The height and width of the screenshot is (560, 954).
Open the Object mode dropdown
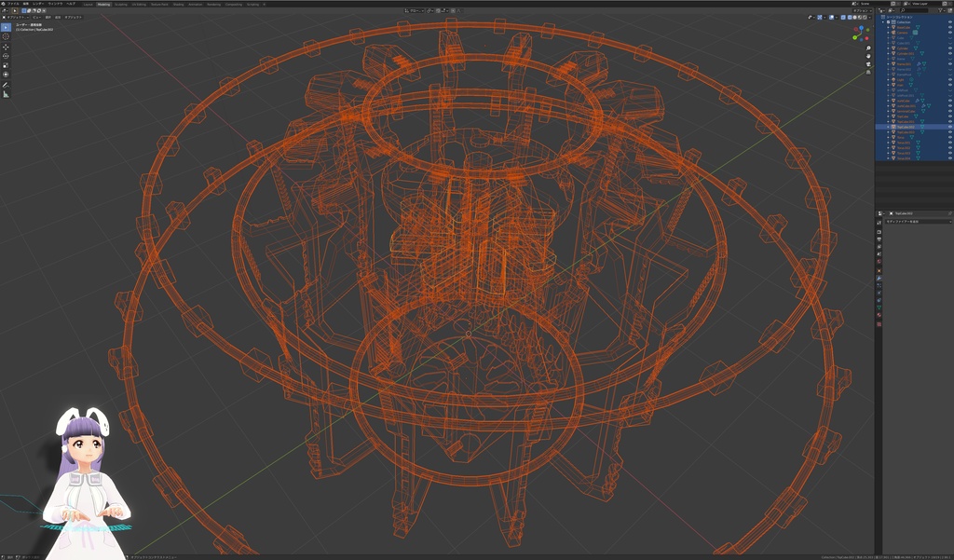tap(16, 17)
